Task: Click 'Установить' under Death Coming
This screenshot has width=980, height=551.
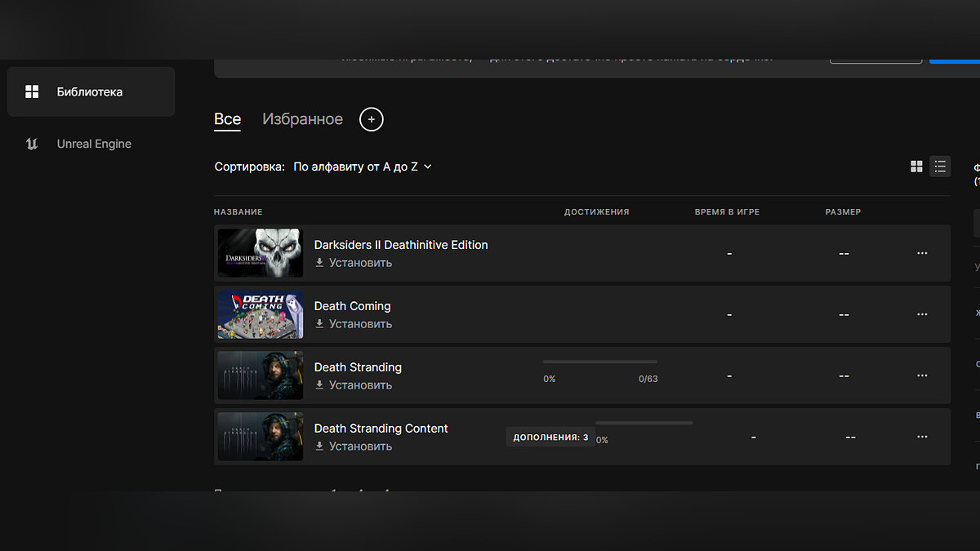Action: (x=354, y=324)
